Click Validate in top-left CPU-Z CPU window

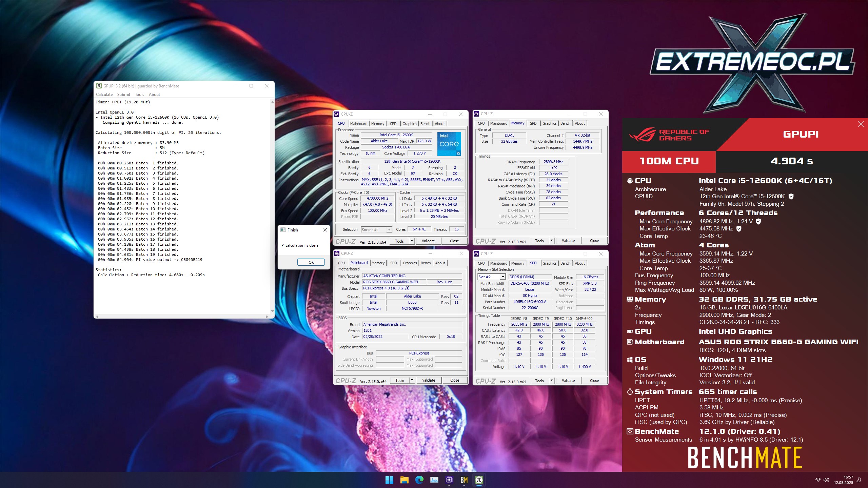click(428, 241)
